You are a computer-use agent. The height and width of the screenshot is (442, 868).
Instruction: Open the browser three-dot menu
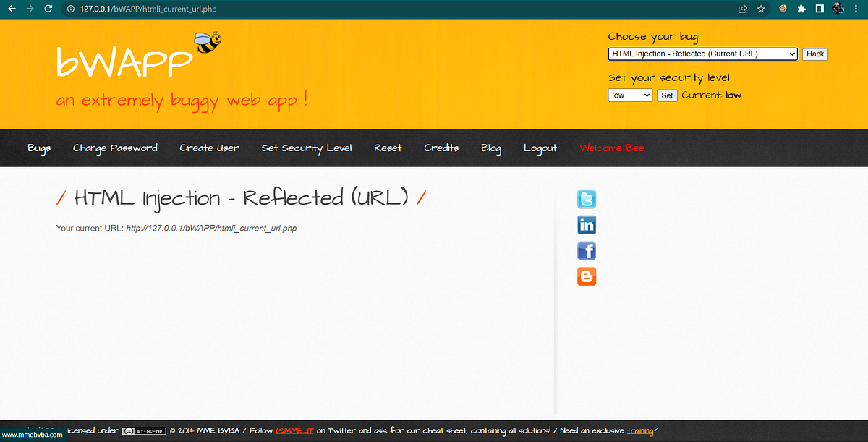pyautogui.click(x=856, y=9)
